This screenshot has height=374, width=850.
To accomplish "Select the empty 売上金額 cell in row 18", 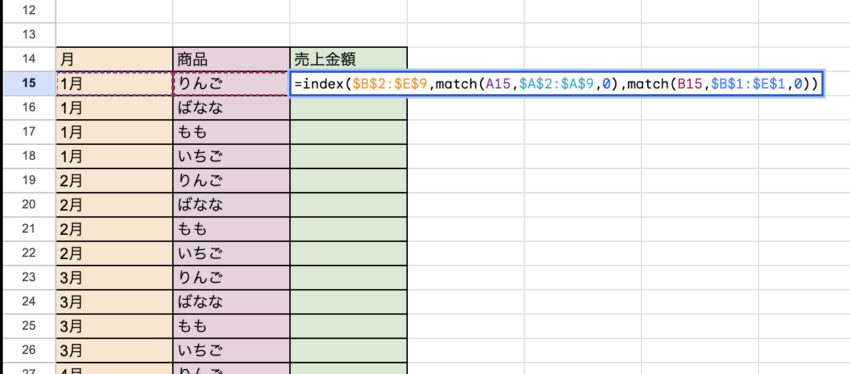I will pyautogui.click(x=349, y=156).
